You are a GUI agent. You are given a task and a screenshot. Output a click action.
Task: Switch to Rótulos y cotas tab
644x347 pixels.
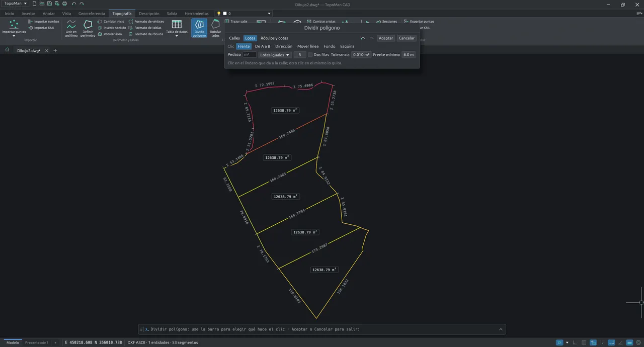tap(274, 38)
